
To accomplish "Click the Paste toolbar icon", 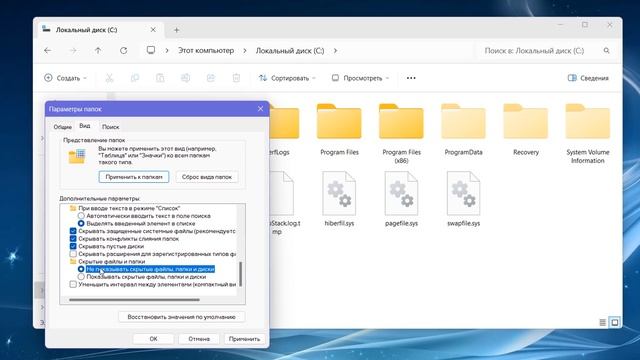I will [x=160, y=78].
